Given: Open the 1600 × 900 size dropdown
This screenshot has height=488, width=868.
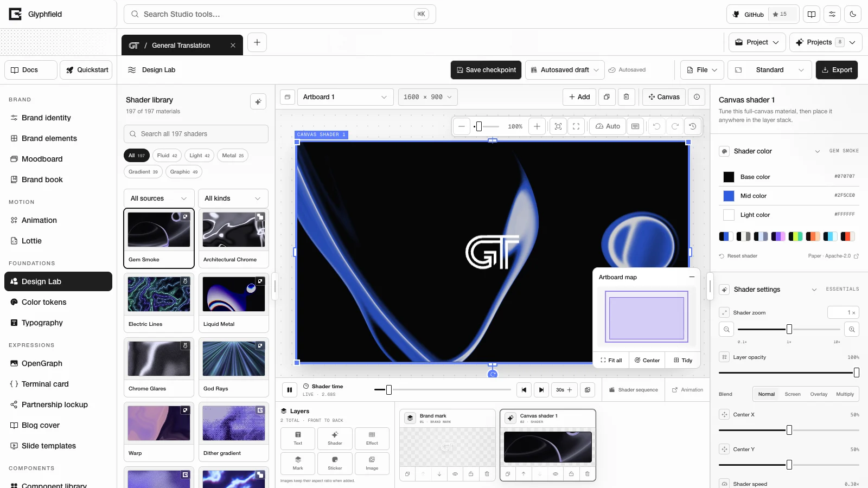Looking at the screenshot, I should (x=427, y=97).
